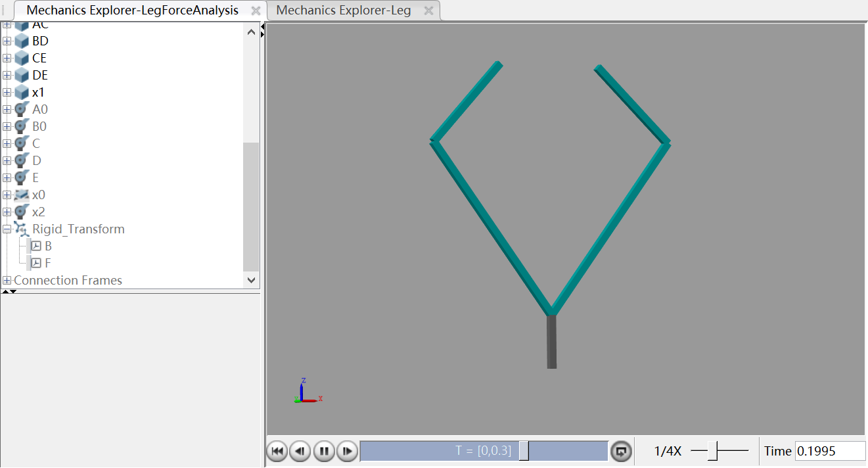This screenshot has width=868, height=468.
Task: Toggle the loop playback button
Action: (x=620, y=451)
